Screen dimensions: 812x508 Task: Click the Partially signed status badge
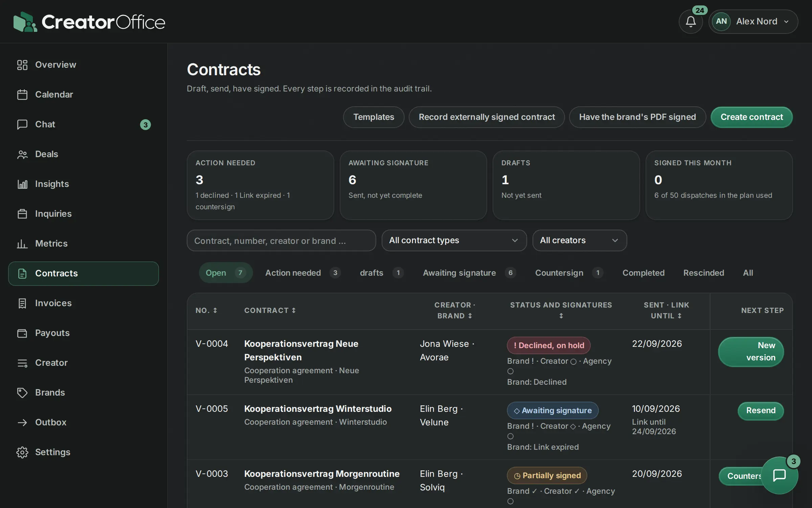547,475
